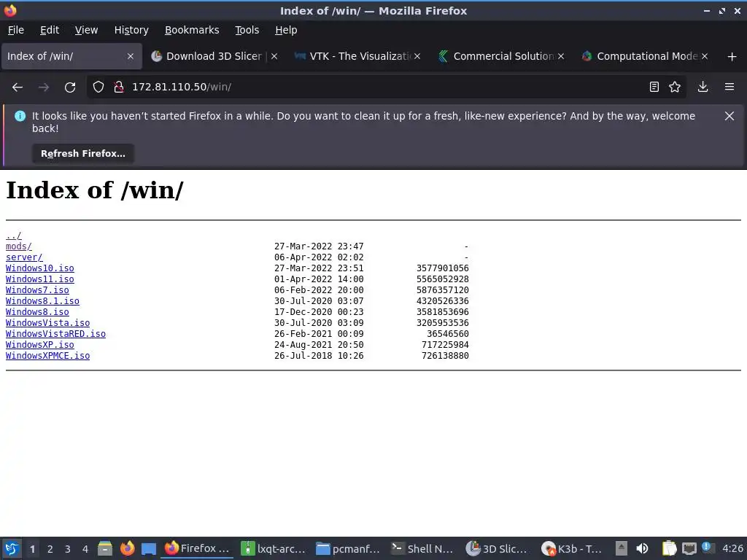
Task: Switch to virtual desktop 2
Action: coord(50,549)
